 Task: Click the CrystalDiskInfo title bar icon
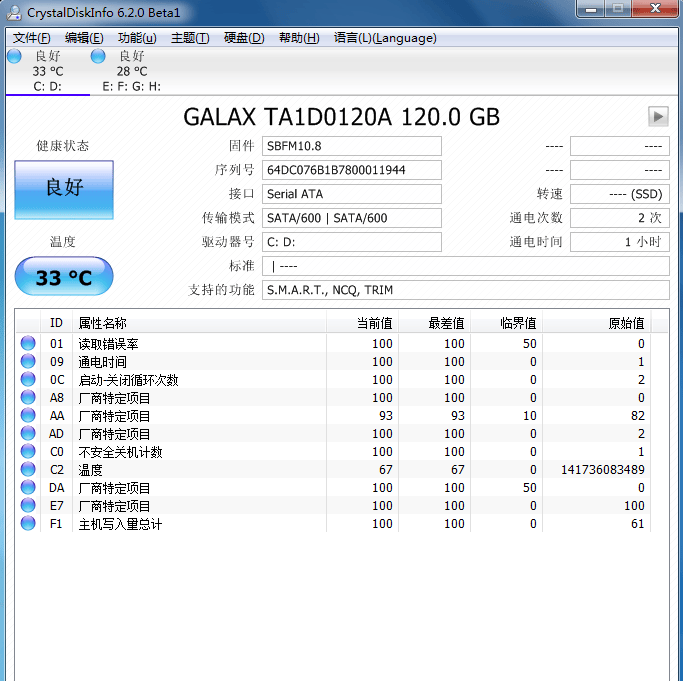click(14, 13)
